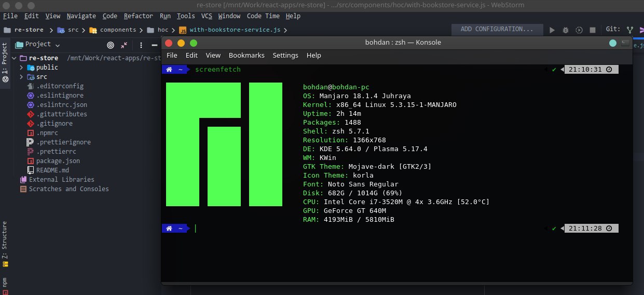This screenshot has height=295, width=644.
Task: Toggle the 1: Project tool window tab
Action: tap(5, 63)
